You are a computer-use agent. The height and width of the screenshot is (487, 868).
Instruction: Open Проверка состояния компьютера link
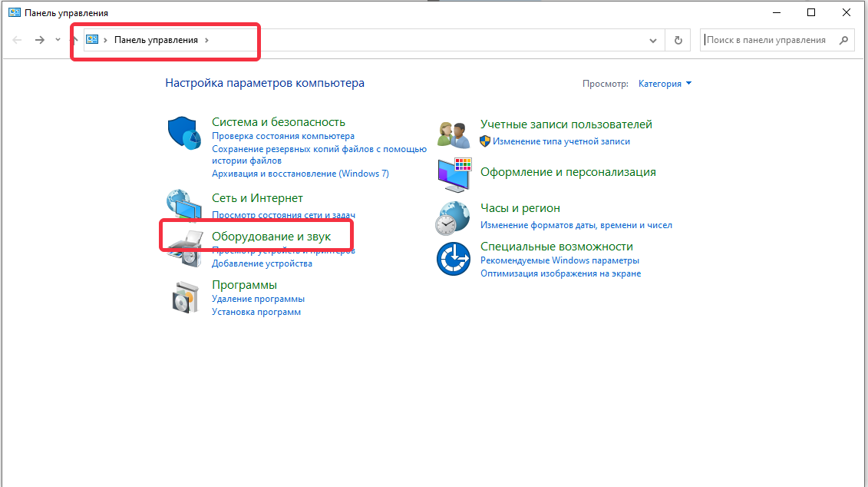pos(283,136)
